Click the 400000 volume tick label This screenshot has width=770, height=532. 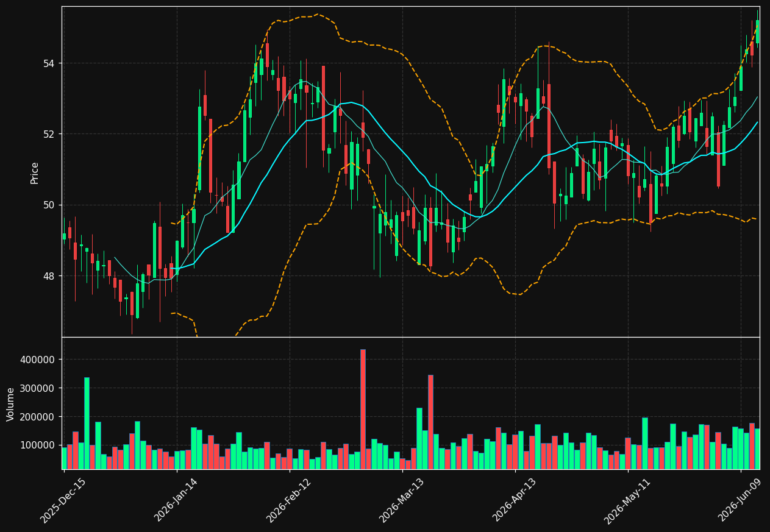pyautogui.click(x=38, y=360)
